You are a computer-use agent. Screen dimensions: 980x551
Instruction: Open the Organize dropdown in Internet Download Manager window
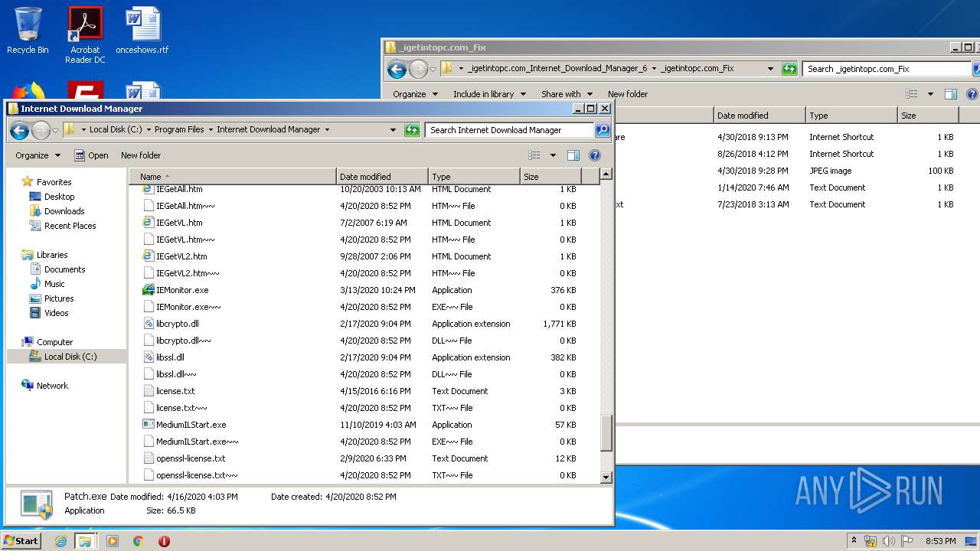click(x=38, y=155)
